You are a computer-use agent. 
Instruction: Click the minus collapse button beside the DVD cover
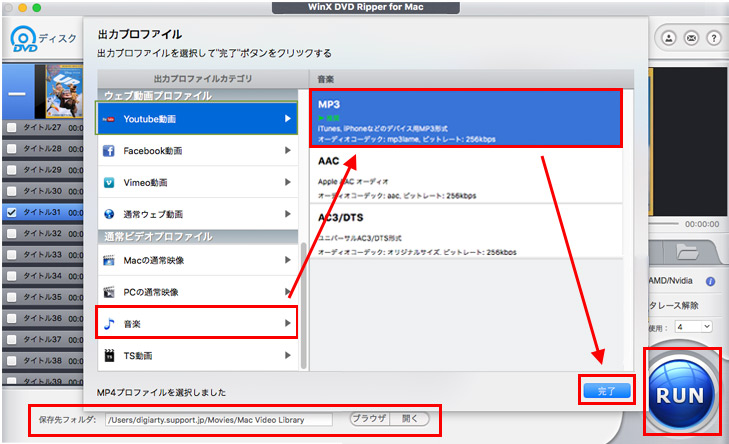click(17, 94)
